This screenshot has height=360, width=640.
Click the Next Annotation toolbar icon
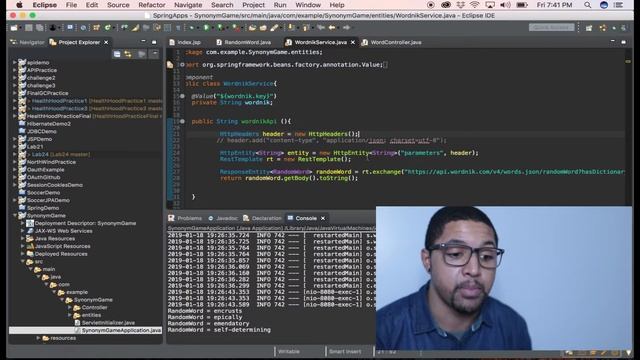click(291, 28)
